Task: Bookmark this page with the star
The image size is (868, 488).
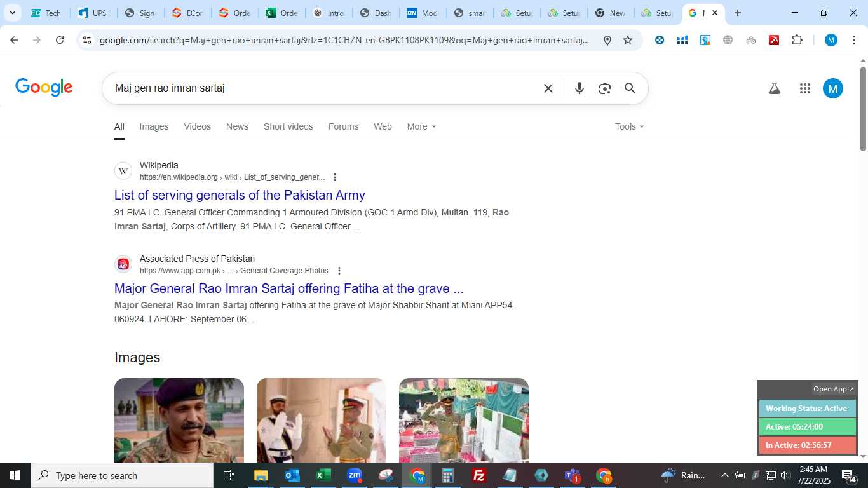Action: tap(628, 40)
